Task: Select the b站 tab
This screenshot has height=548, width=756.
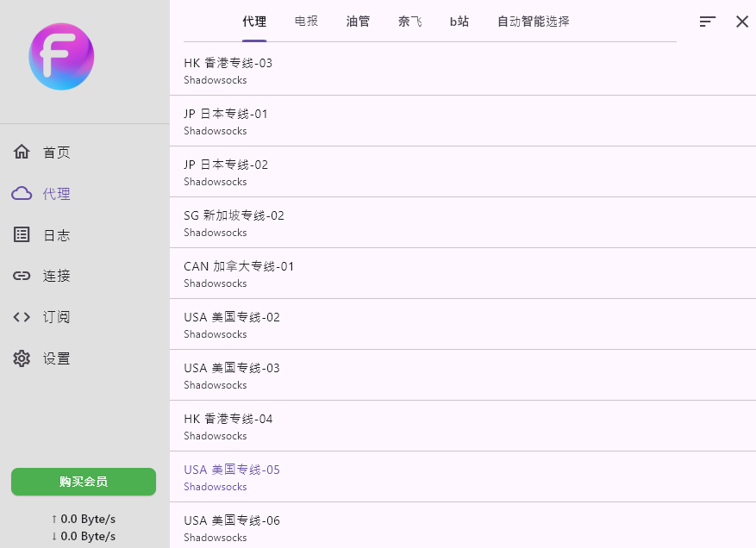Action: [459, 22]
